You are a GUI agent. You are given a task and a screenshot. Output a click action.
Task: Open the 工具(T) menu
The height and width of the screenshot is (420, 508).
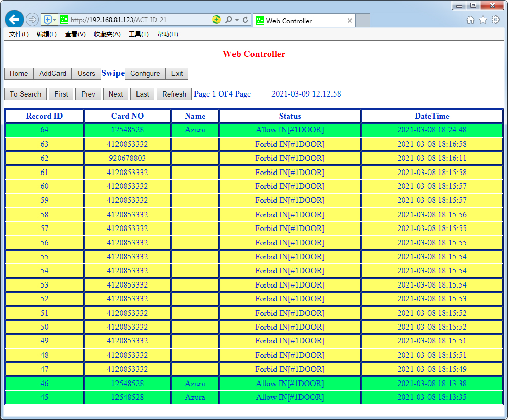pyautogui.click(x=138, y=34)
